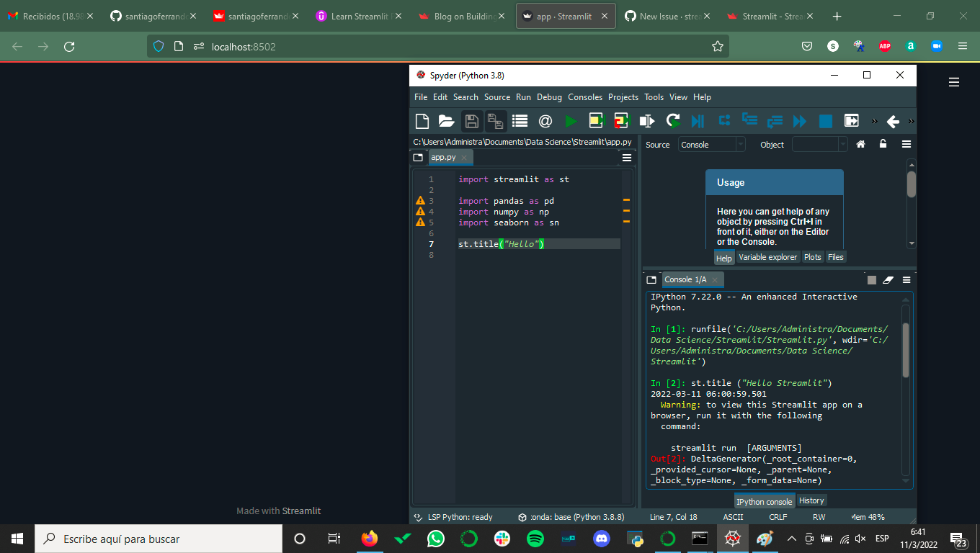Run the current file with the green play icon

pos(570,121)
